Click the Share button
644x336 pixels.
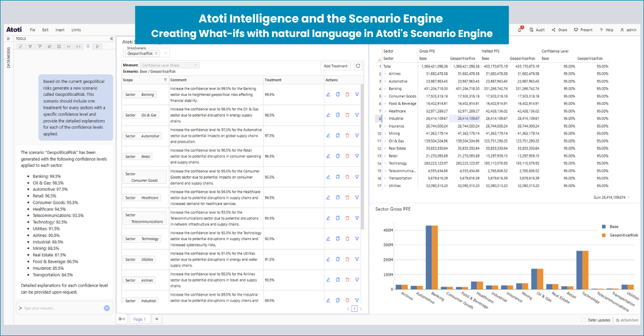[561, 29]
